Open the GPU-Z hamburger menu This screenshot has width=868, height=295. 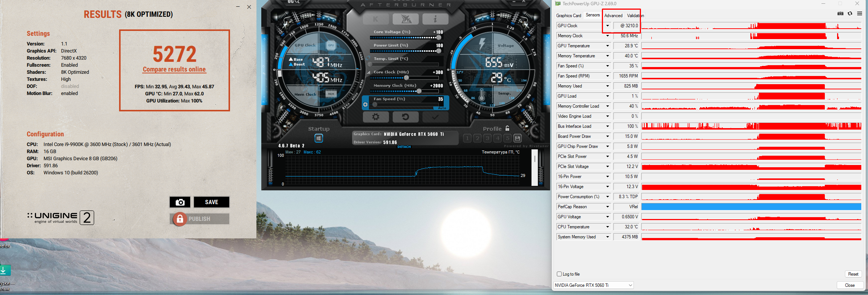coord(859,14)
